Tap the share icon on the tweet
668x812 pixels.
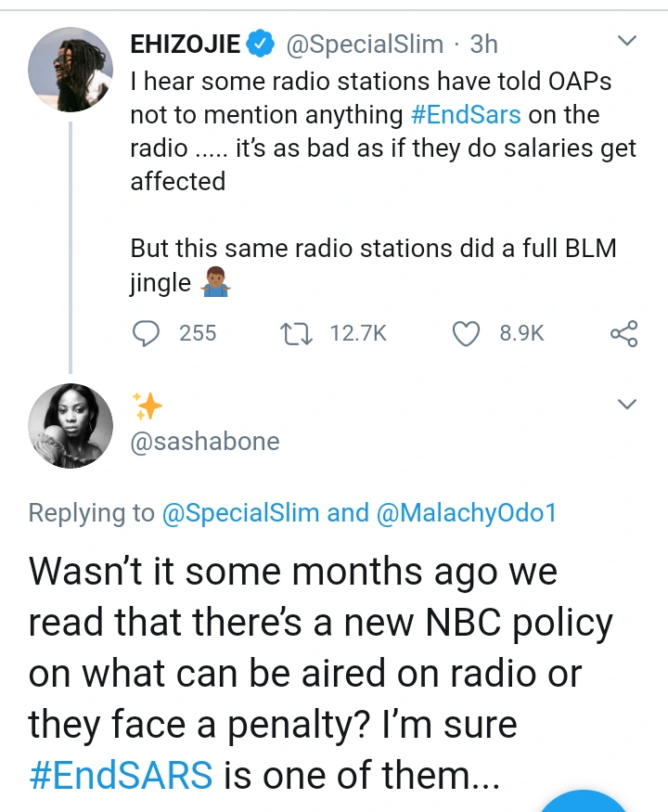(623, 333)
